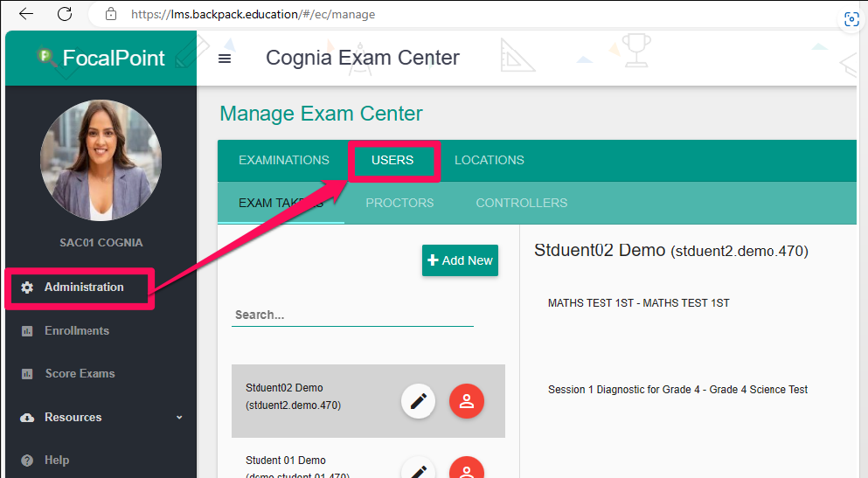Click the red person icon for Stduent02 Demo

(467, 401)
